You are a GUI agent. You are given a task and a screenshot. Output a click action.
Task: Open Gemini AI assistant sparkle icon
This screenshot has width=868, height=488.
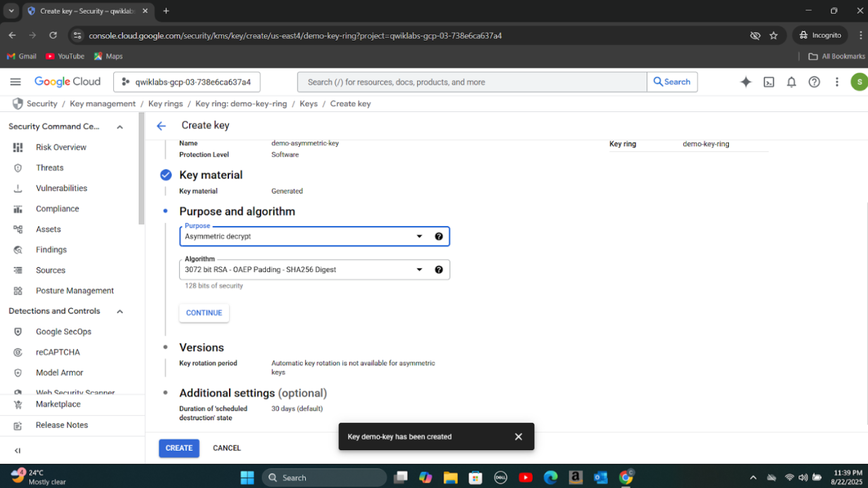pos(746,82)
